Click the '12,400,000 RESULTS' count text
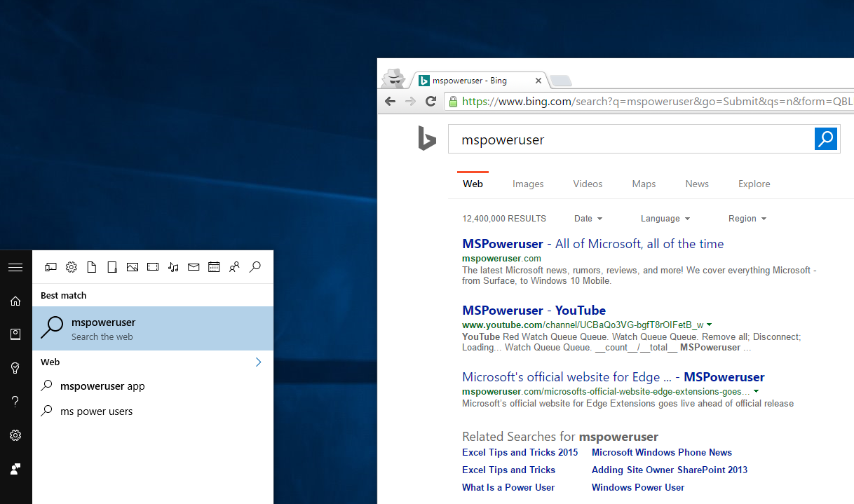Image resolution: width=854 pixels, height=504 pixels. (x=504, y=219)
